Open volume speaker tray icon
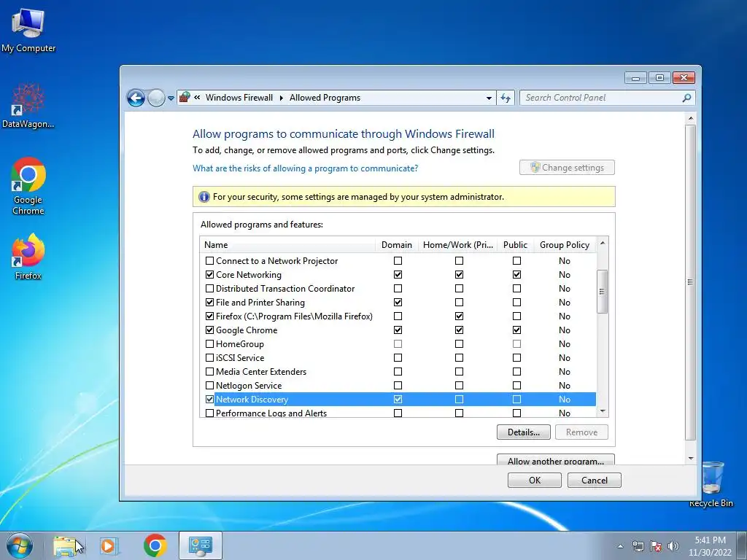747x560 pixels. (673, 546)
